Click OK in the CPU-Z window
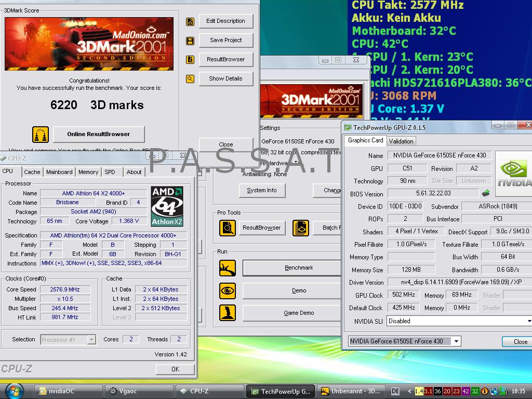The width and height of the screenshot is (532, 399). click(175, 369)
